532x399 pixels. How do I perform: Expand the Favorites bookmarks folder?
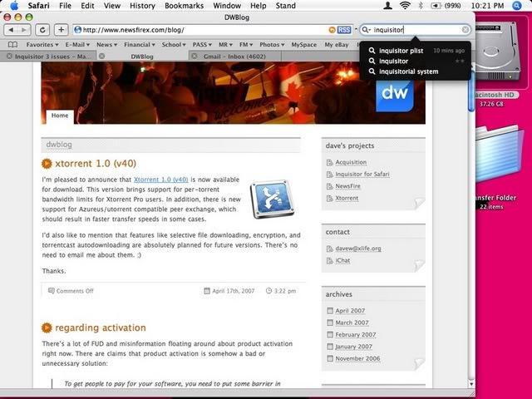[42, 45]
